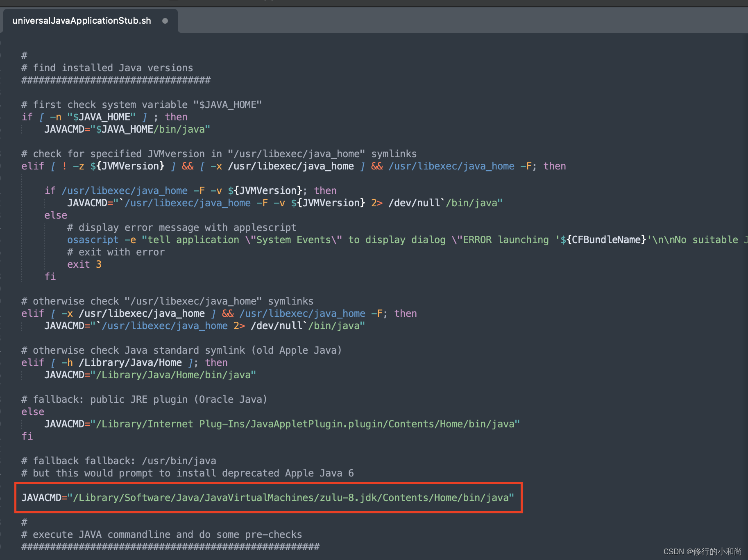Click the "$JAVA_HOME" variable in the if condition

(102, 117)
